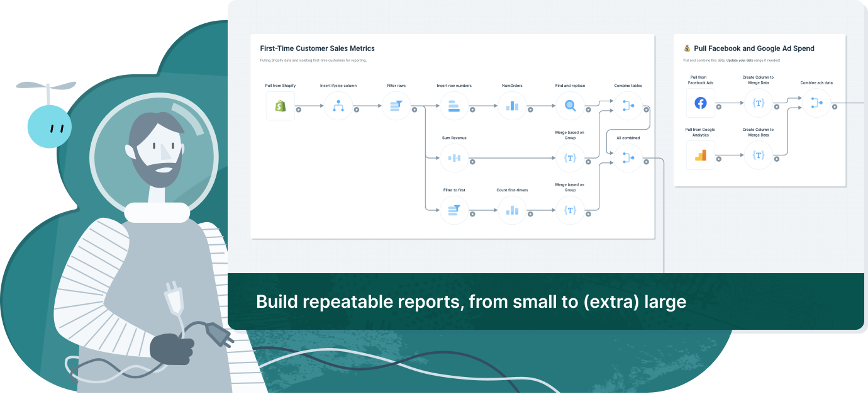Expand the output arrow beside All combined
Image resolution: width=868 pixels, height=394 pixels.
pos(646,163)
